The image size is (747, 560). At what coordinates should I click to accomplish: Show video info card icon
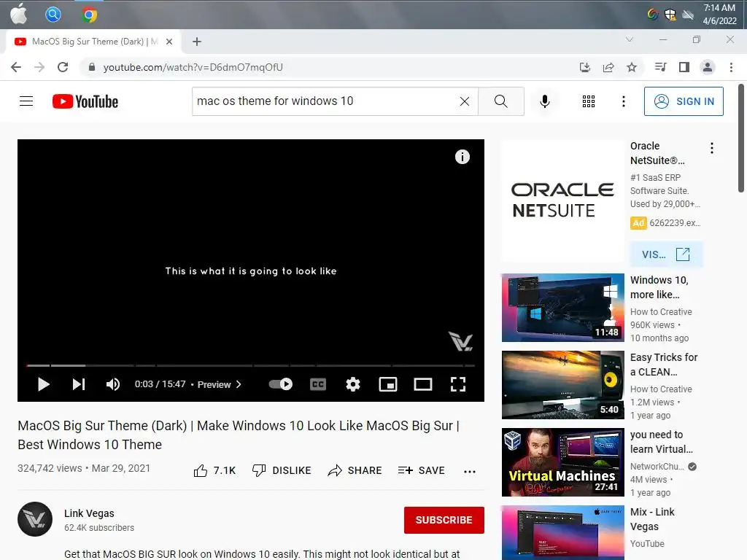[462, 157]
